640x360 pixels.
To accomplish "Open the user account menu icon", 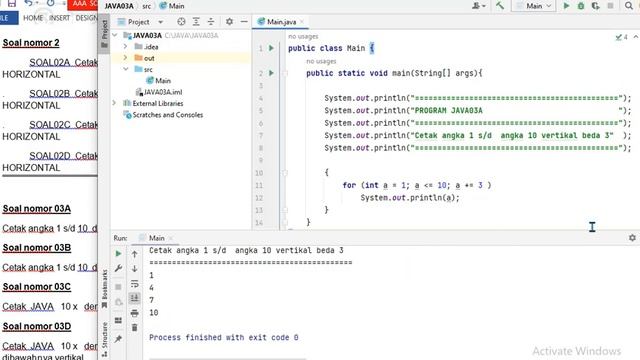I will 479,6.
